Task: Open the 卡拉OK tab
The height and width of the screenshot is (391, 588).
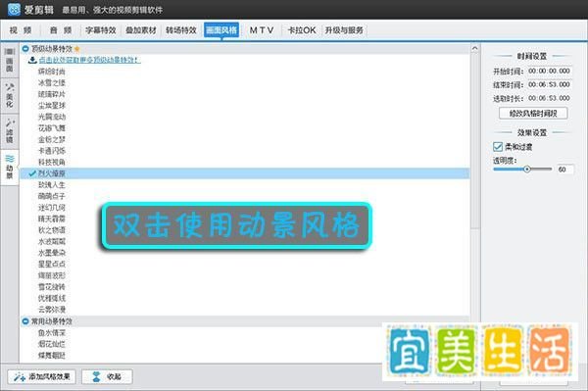Action: (x=302, y=30)
